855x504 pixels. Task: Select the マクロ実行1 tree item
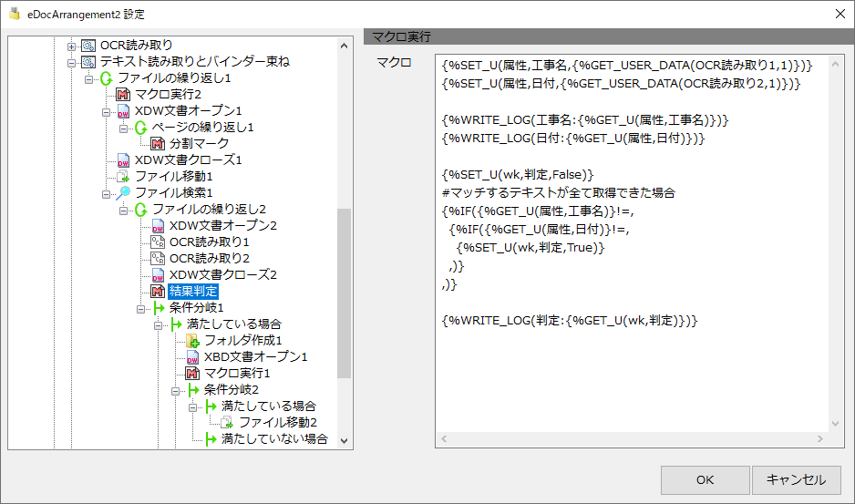click(x=237, y=374)
